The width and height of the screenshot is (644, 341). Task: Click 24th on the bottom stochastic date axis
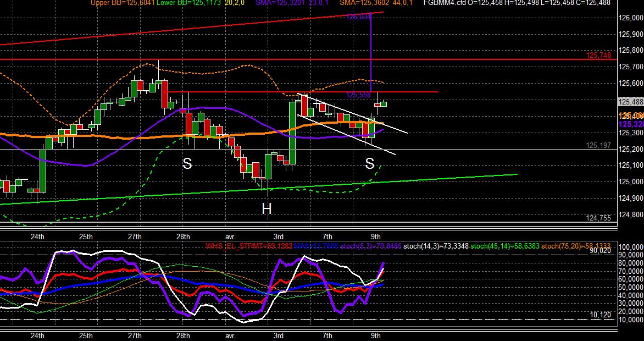37,335
